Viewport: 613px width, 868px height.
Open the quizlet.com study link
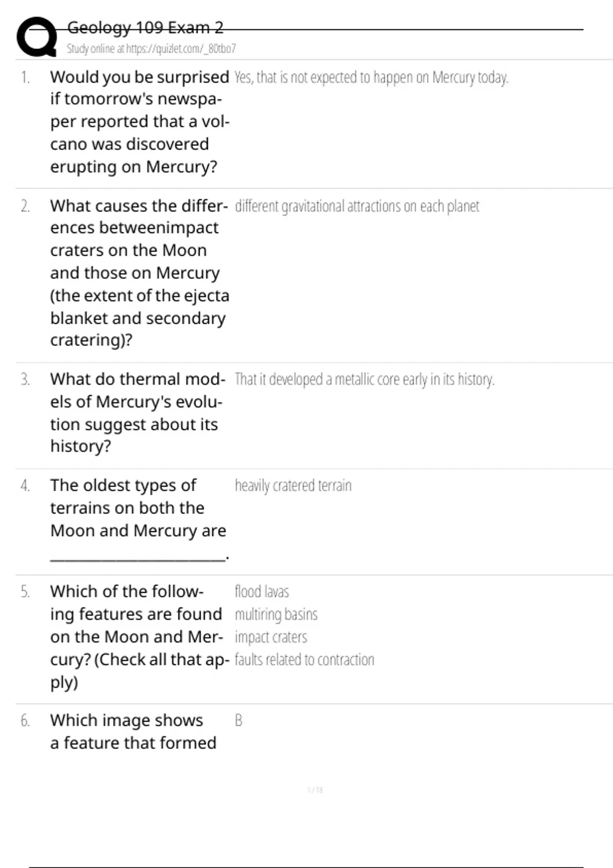151,49
